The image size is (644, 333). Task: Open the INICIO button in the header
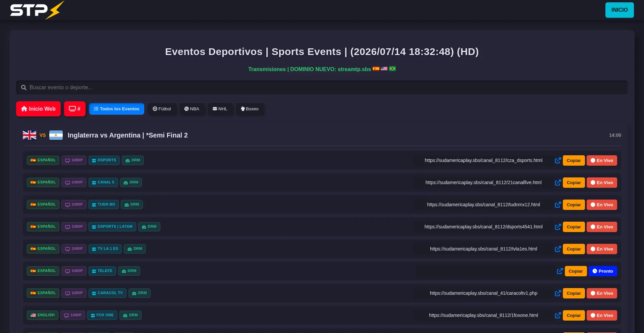[620, 10]
